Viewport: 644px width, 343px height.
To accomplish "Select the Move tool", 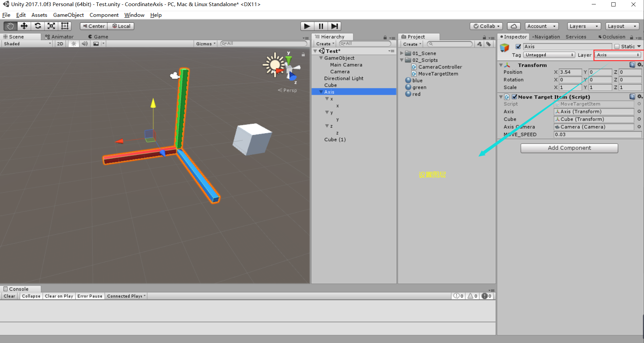I will coord(24,26).
